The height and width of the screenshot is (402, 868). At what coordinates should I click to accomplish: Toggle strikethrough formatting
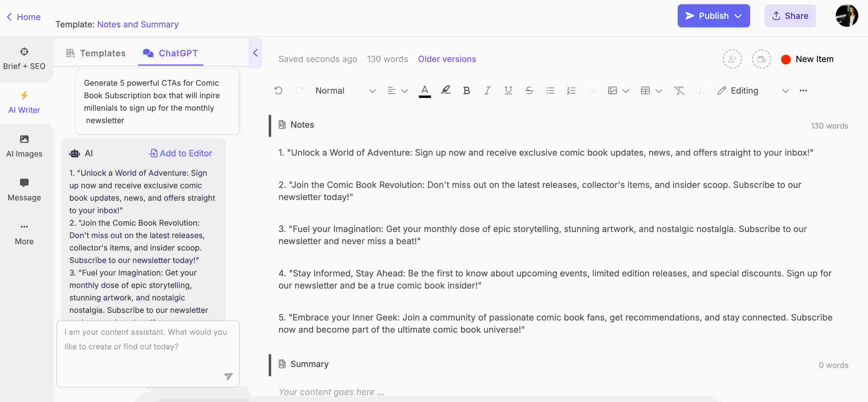pos(529,90)
